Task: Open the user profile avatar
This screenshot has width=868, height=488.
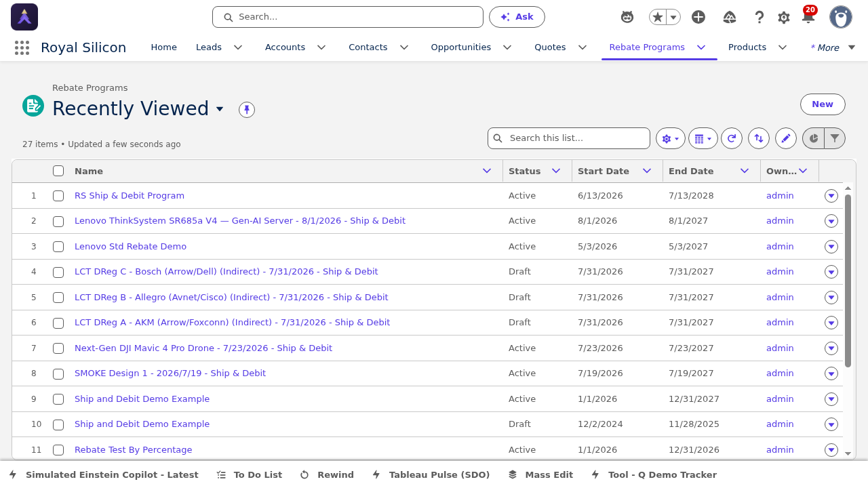Action: click(841, 17)
